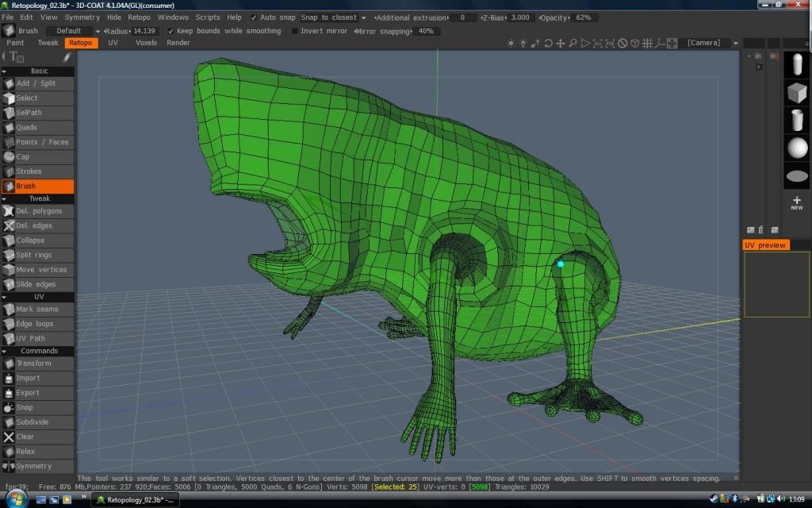Pick the Del. polygons tool
Image resolution: width=812 pixels, height=508 pixels.
click(x=38, y=211)
